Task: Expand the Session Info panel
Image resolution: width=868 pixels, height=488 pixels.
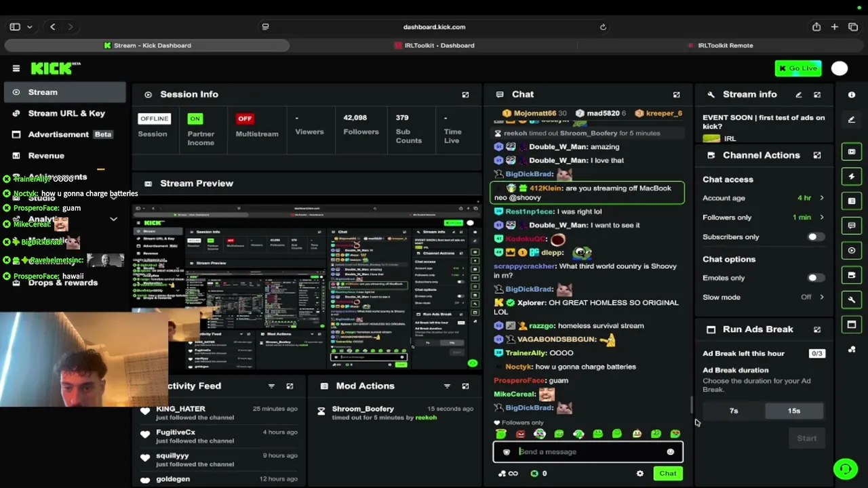Action: (x=465, y=95)
